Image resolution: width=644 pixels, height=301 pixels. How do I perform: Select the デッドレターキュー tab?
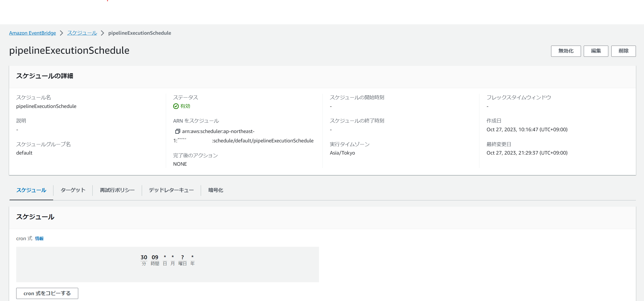coord(171,190)
